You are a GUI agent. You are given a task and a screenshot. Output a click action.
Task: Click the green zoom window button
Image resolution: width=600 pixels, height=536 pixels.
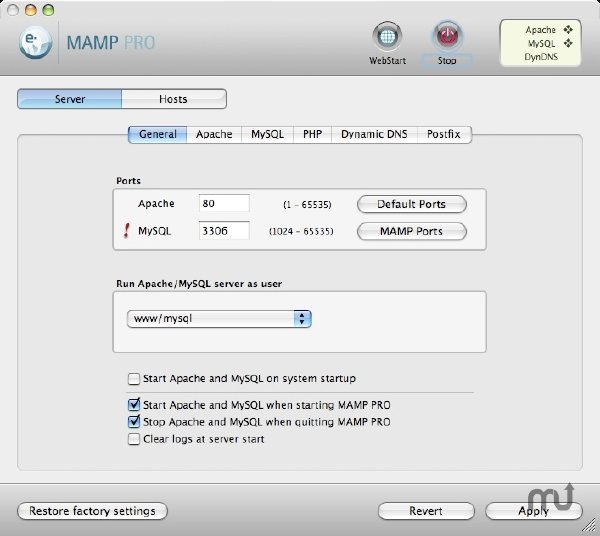[48, 10]
